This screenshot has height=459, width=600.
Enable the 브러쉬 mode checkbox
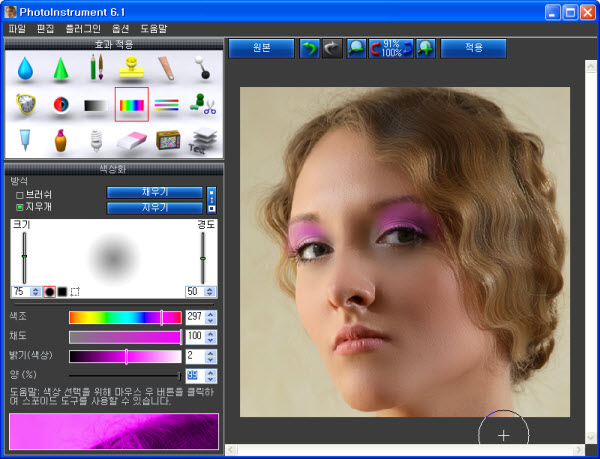click(x=20, y=195)
